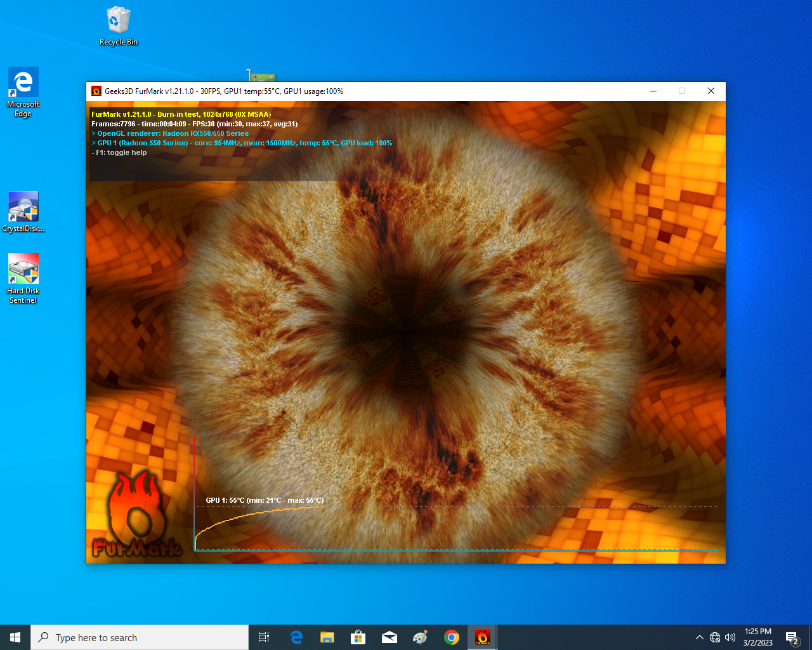Open Google Chrome from the taskbar
This screenshot has width=812, height=650.
click(x=452, y=637)
